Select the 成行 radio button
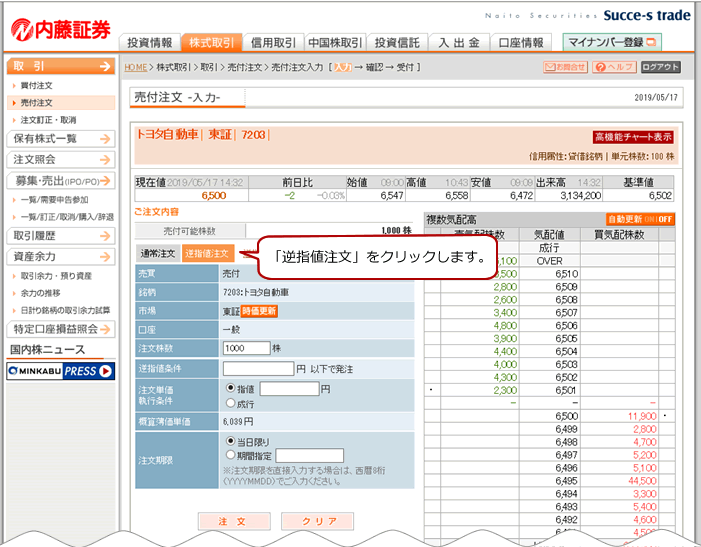The height and width of the screenshot is (547, 701). pyautogui.click(x=232, y=403)
